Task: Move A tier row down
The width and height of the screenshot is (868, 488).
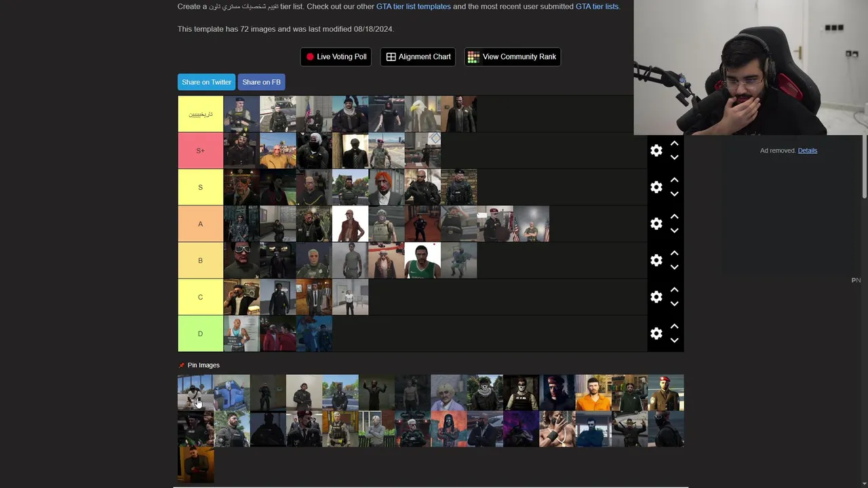Action: (x=674, y=230)
